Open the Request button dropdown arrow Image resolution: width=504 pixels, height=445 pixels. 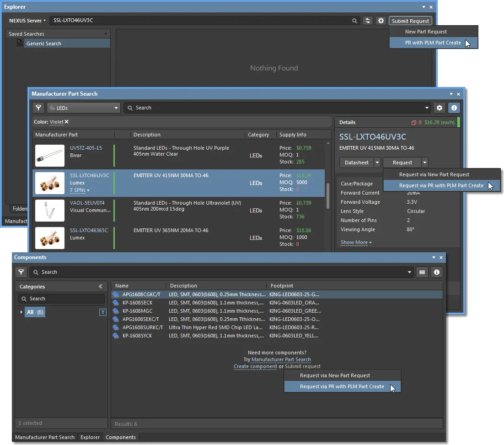[424, 163]
